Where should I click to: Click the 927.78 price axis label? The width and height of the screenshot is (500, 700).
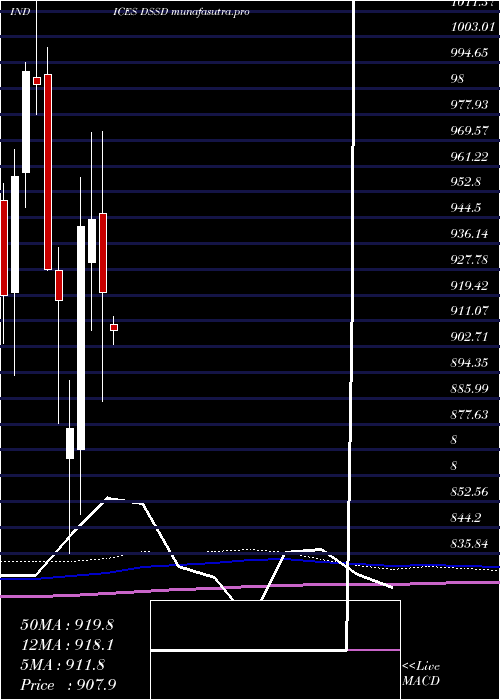469,260
